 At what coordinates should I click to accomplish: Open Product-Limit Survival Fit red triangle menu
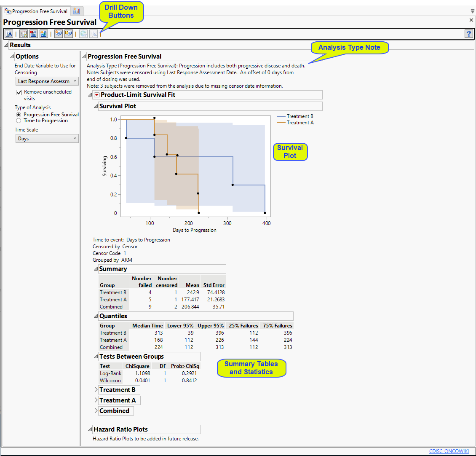pyautogui.click(x=96, y=95)
